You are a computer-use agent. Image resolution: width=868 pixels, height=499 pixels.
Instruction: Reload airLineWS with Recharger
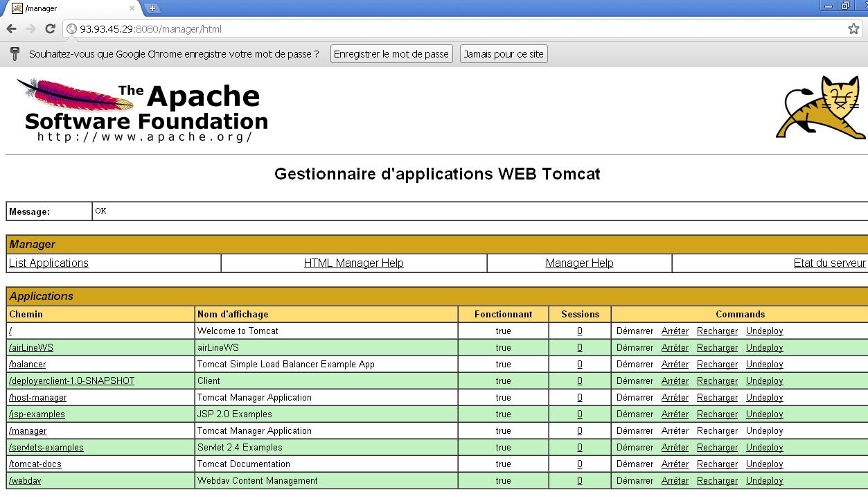click(717, 348)
